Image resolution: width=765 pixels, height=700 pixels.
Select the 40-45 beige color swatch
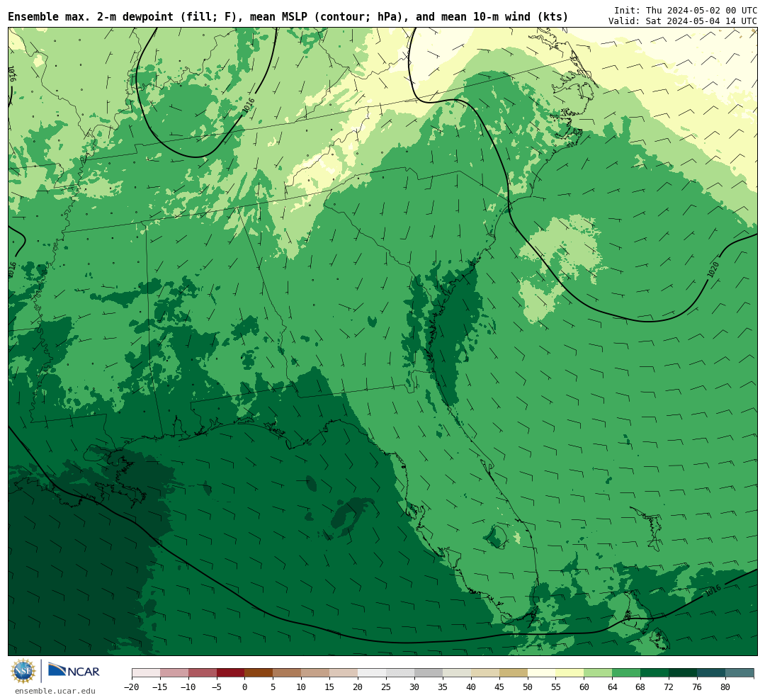[484, 673]
